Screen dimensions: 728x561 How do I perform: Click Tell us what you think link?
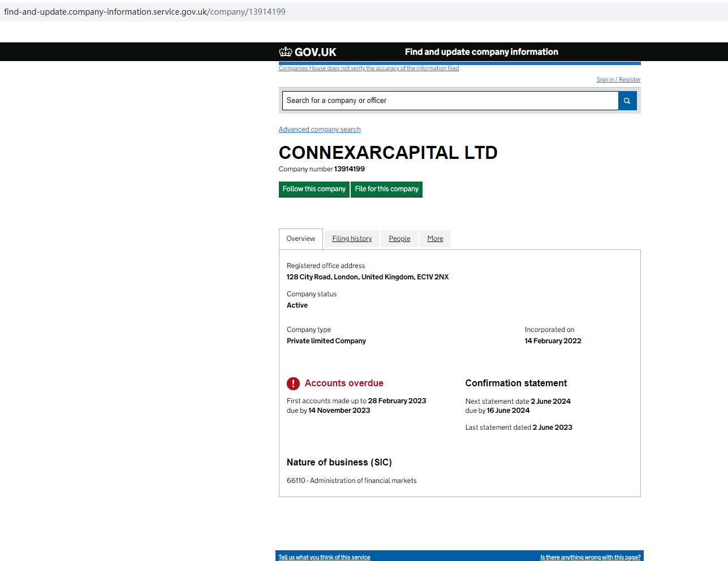click(324, 558)
